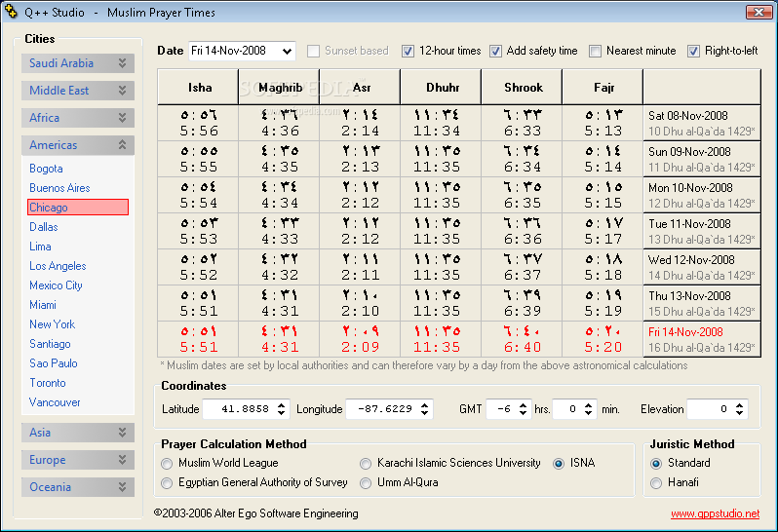
Task: Click the Q++ Studio title bar icon
Action: (x=11, y=12)
